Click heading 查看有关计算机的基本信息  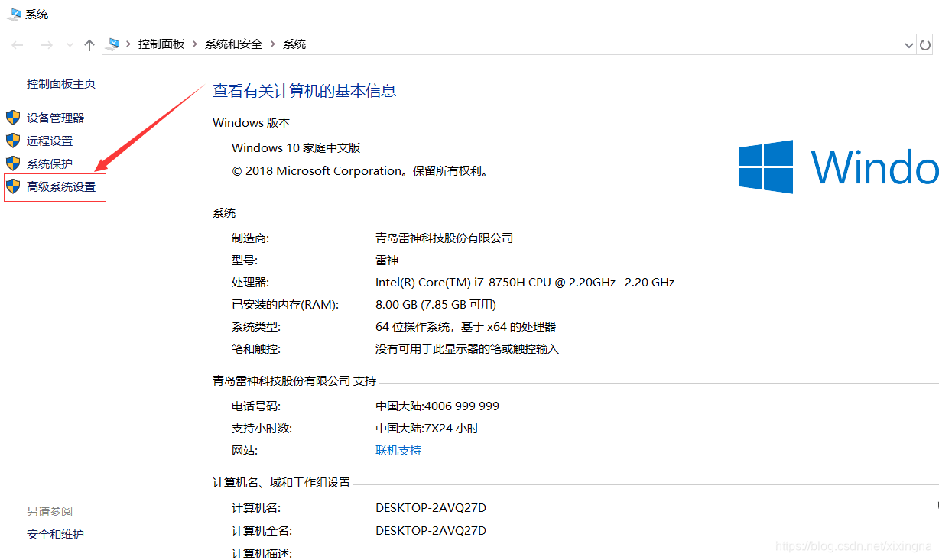point(304,91)
